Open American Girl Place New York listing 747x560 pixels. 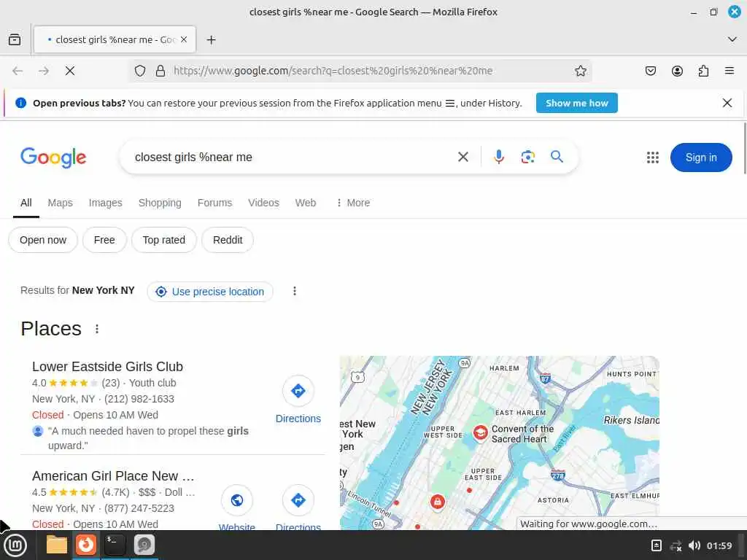(113, 476)
